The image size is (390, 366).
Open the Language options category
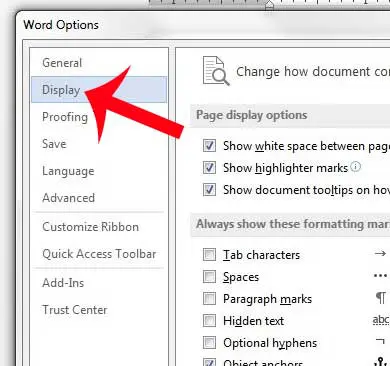click(x=68, y=171)
